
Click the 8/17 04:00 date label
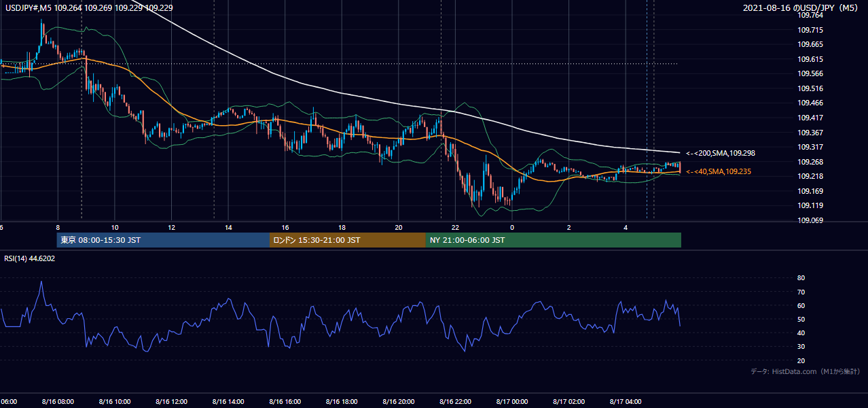626,402
